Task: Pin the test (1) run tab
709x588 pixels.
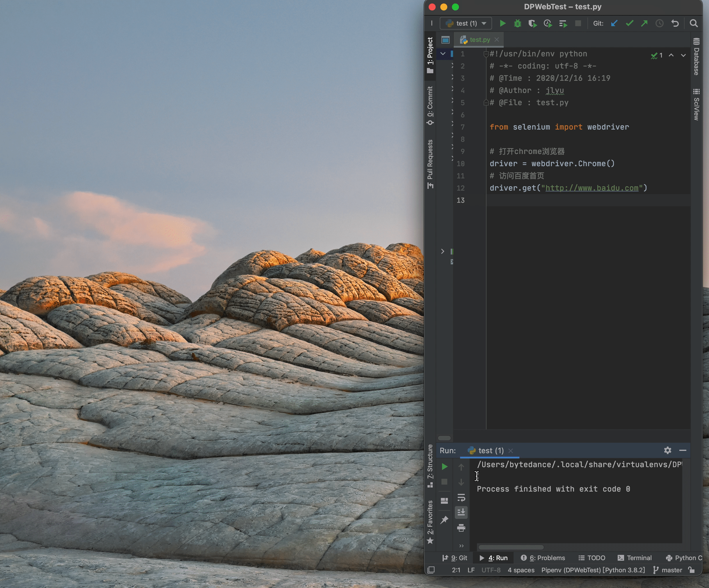Action: pos(444,520)
